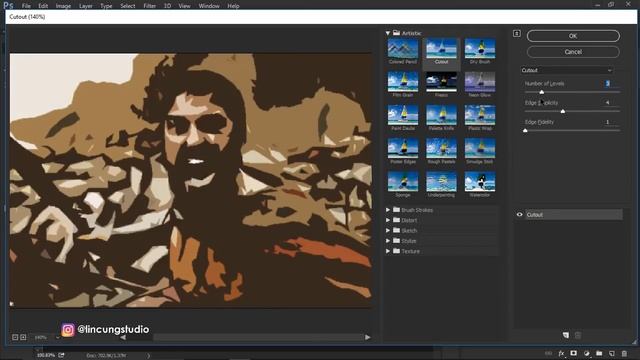640x360 pixels.
Task: Click the Edge Fidelity value field
Action: click(610, 122)
